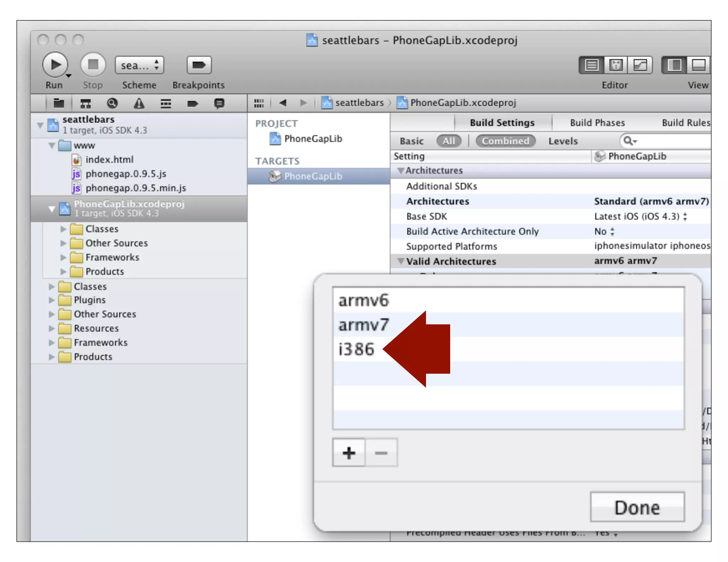Collapse the www folder
The image size is (728, 562).
pyautogui.click(x=52, y=145)
